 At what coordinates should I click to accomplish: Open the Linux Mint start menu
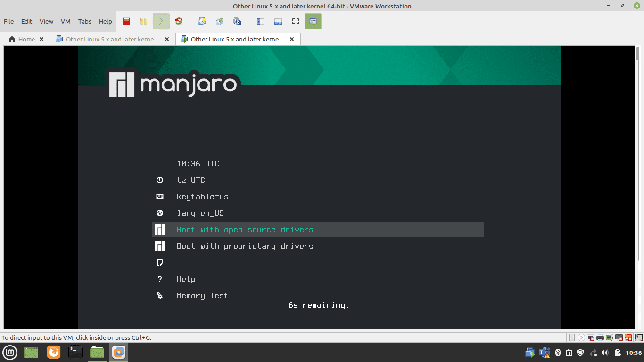pyautogui.click(x=10, y=352)
